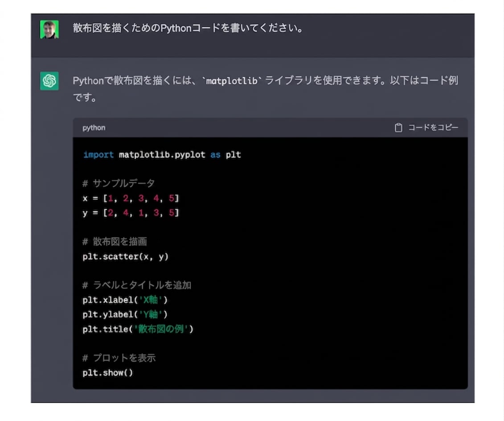Viewport: 504px width, 421px height.
Task: Click the # プロットを表示 comment
Action: (119, 358)
